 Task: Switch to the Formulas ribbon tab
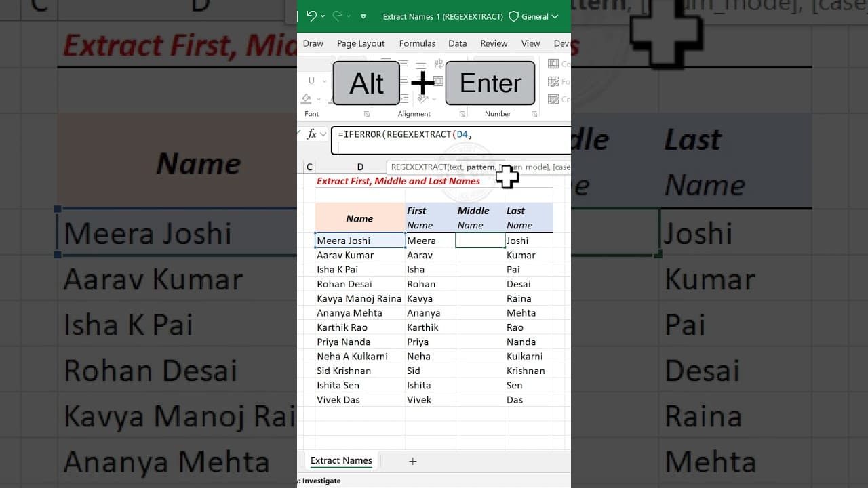pos(417,43)
